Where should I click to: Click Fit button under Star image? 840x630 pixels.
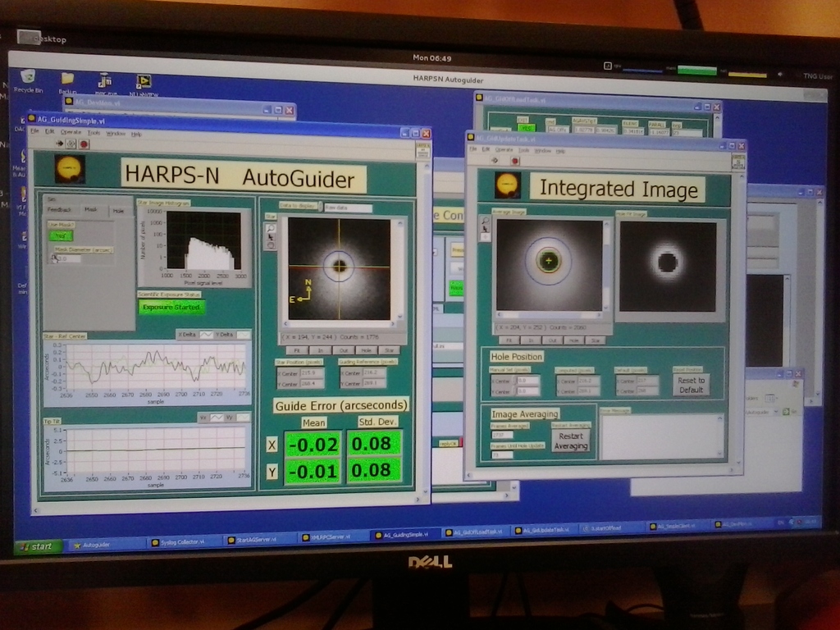pos(297,349)
